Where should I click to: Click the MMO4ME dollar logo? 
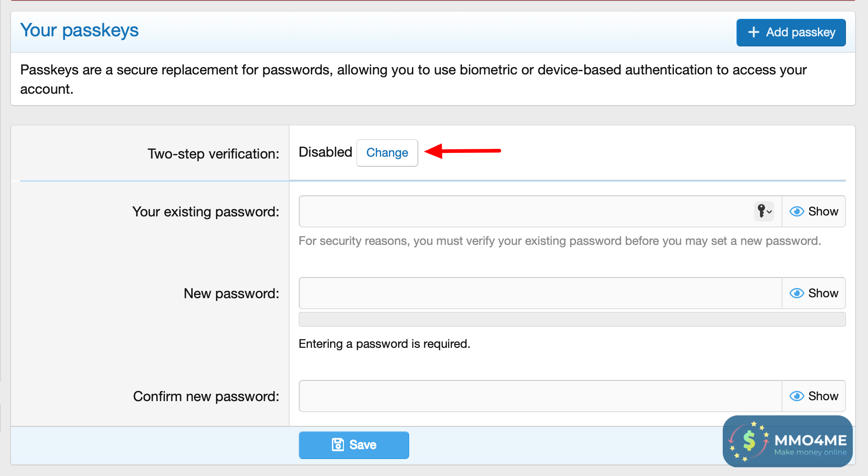749,441
